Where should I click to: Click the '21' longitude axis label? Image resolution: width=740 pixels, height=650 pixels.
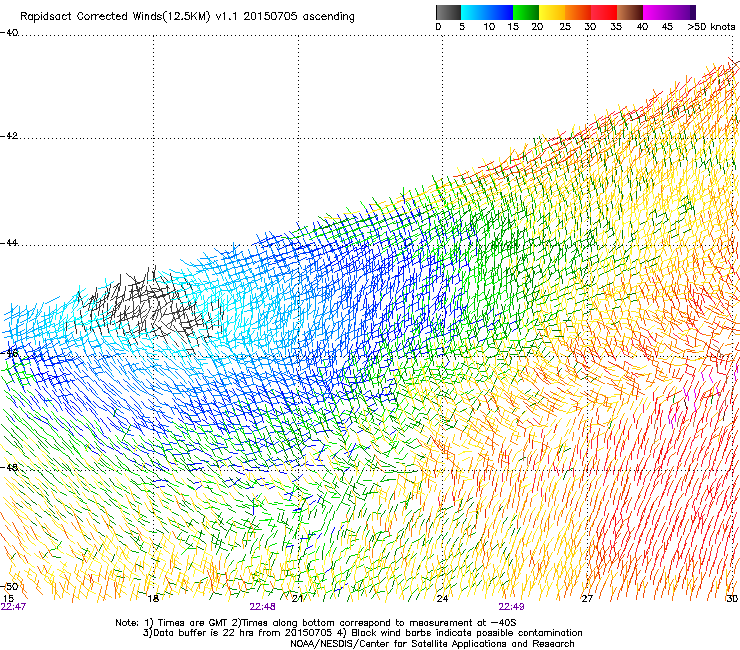point(297,599)
